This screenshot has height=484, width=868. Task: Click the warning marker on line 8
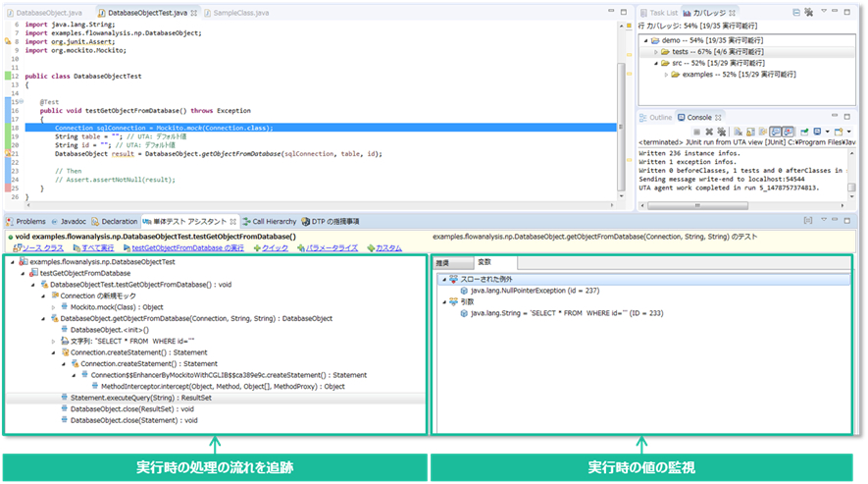(x=8, y=41)
